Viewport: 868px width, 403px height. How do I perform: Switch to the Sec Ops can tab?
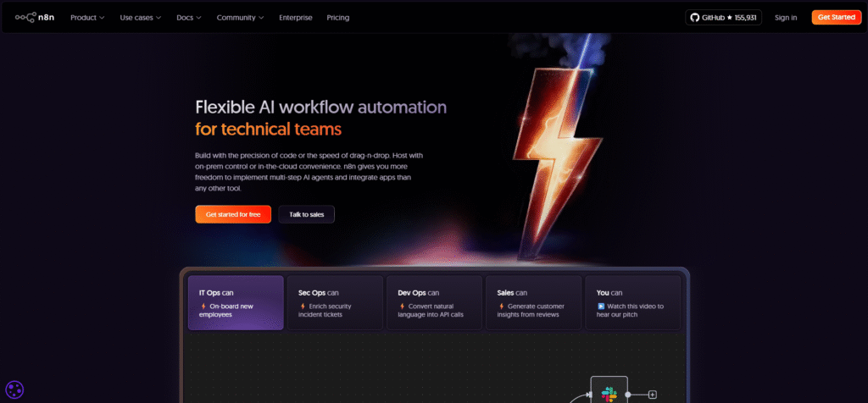(335, 302)
